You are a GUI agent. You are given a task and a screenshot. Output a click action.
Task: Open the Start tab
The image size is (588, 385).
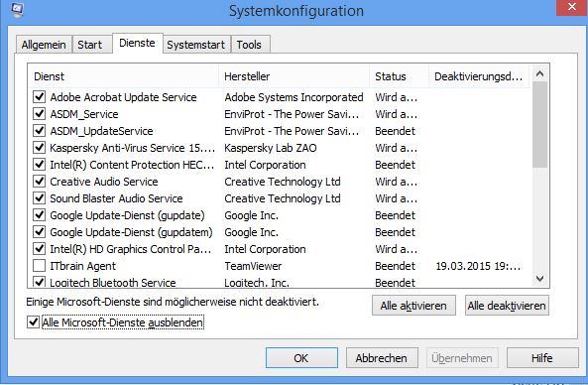(x=92, y=45)
